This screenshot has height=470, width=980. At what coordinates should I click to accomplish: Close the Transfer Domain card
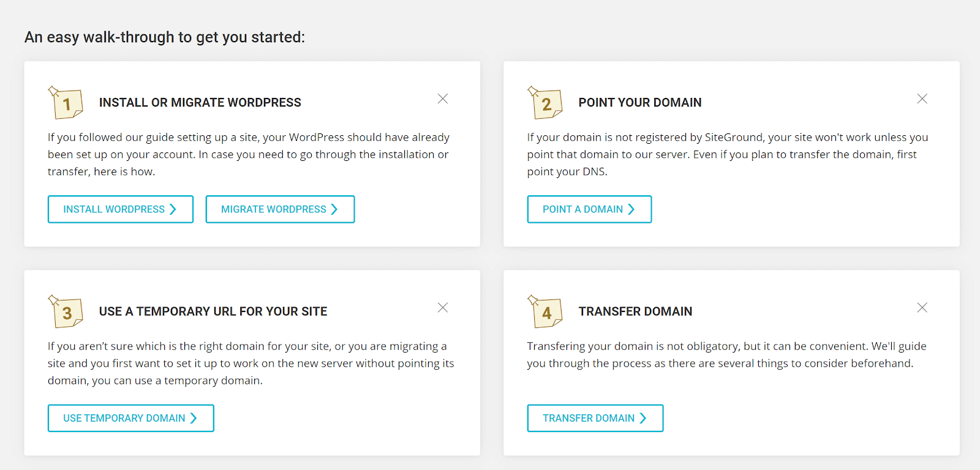coord(922,307)
